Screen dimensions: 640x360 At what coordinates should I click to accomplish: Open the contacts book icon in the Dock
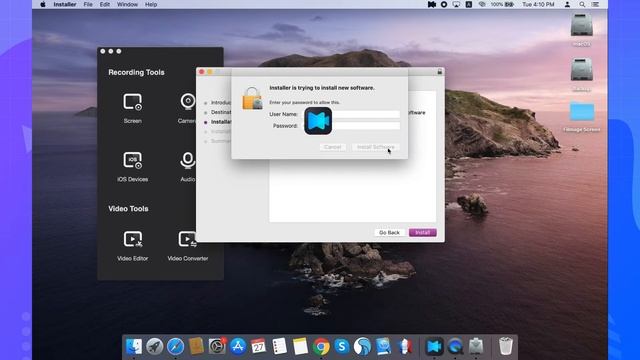tap(196, 347)
